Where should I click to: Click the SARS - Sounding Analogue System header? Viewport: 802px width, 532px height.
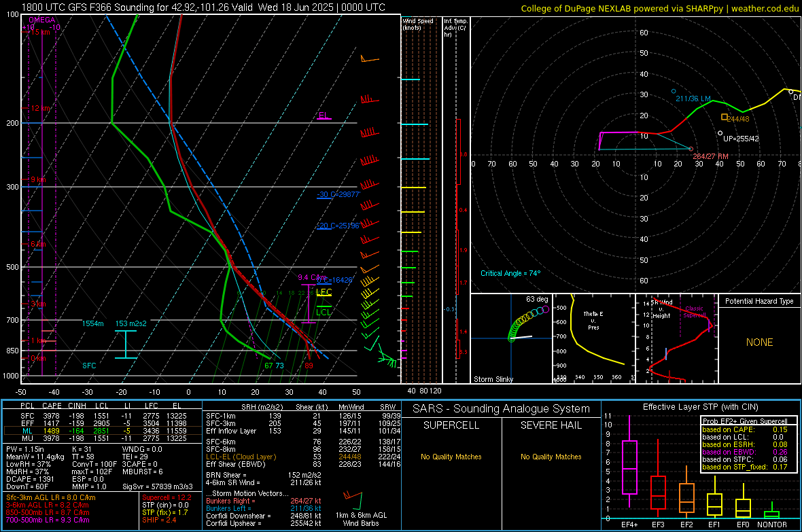pos(501,409)
